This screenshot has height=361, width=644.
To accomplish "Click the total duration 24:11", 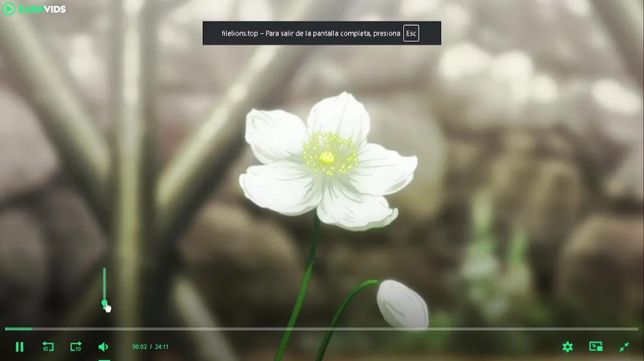I will [x=162, y=347].
